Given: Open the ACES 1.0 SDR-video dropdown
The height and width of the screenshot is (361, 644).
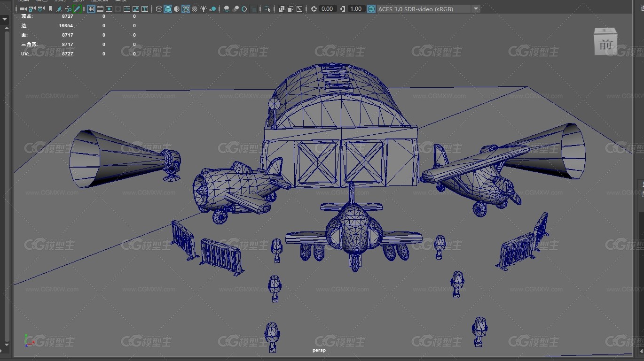Looking at the screenshot, I should pos(428,9).
